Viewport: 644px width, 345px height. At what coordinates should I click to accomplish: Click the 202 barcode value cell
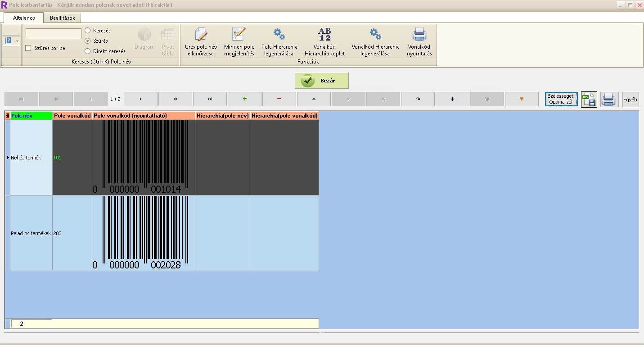[x=72, y=233]
